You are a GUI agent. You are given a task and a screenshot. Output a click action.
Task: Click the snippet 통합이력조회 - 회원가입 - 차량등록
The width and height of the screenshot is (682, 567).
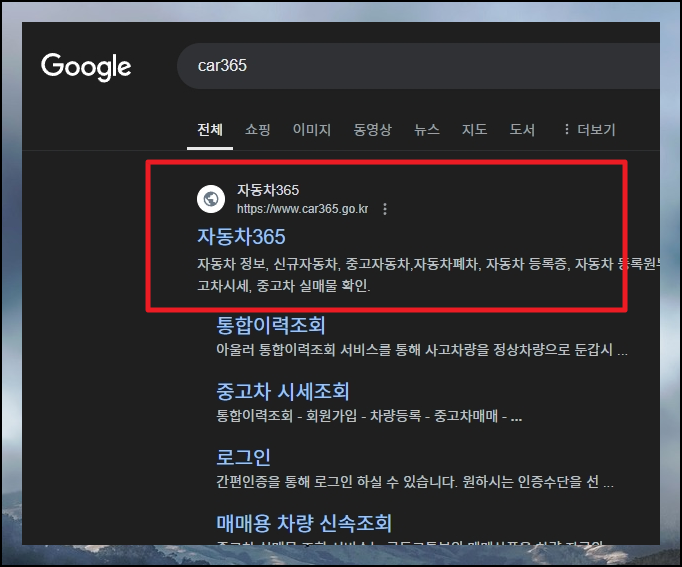coord(369,416)
